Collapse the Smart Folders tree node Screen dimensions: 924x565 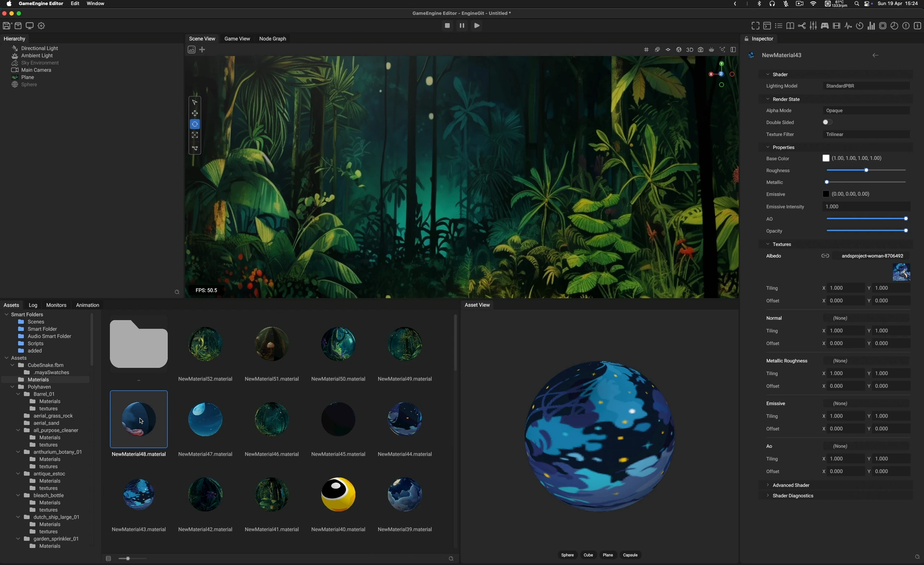click(x=7, y=314)
